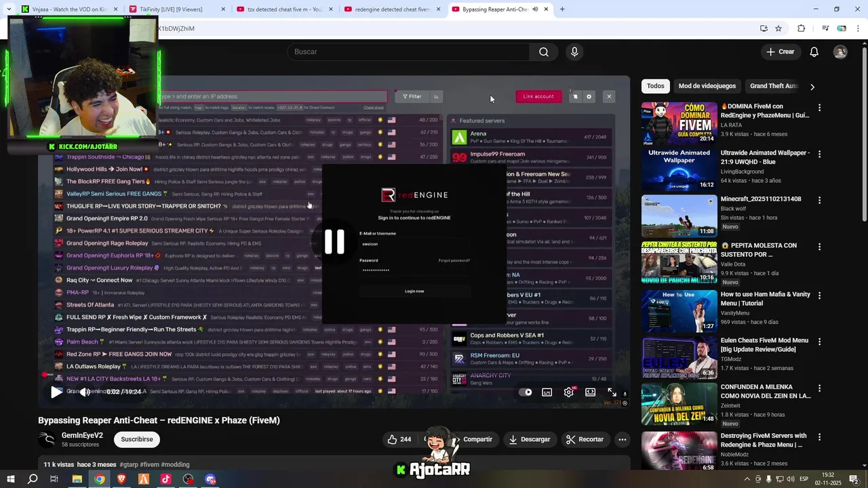Focus the Buscar search field
The width and height of the screenshot is (868, 488).
coord(409,52)
